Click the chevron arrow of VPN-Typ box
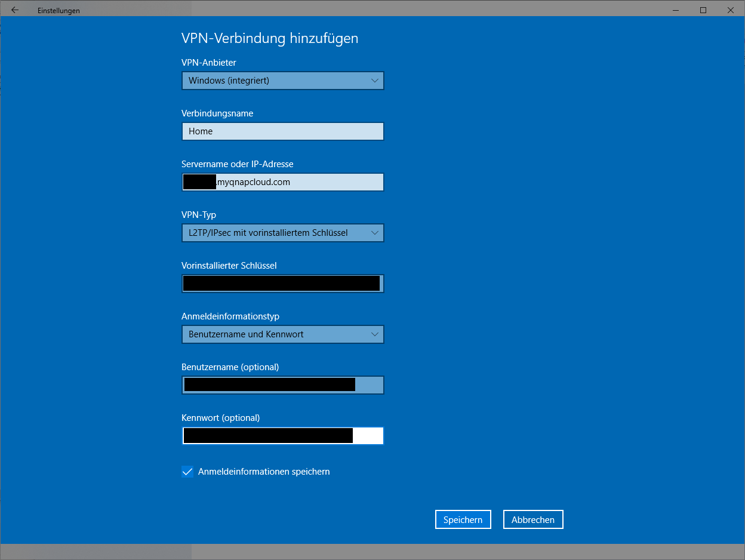The width and height of the screenshot is (745, 560). tap(374, 233)
